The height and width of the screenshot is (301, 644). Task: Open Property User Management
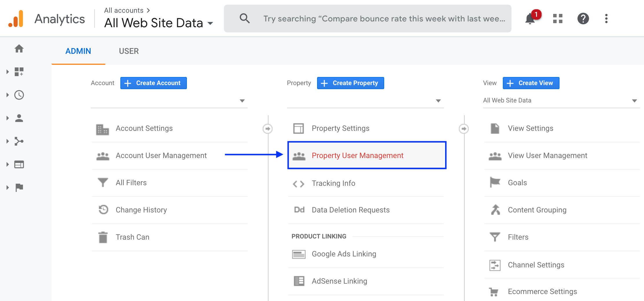point(357,155)
